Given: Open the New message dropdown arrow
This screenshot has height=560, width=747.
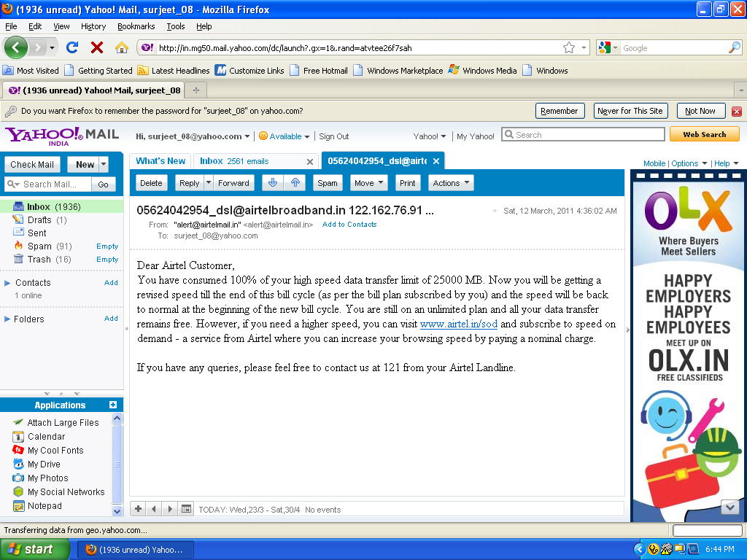Looking at the screenshot, I should tap(104, 164).
